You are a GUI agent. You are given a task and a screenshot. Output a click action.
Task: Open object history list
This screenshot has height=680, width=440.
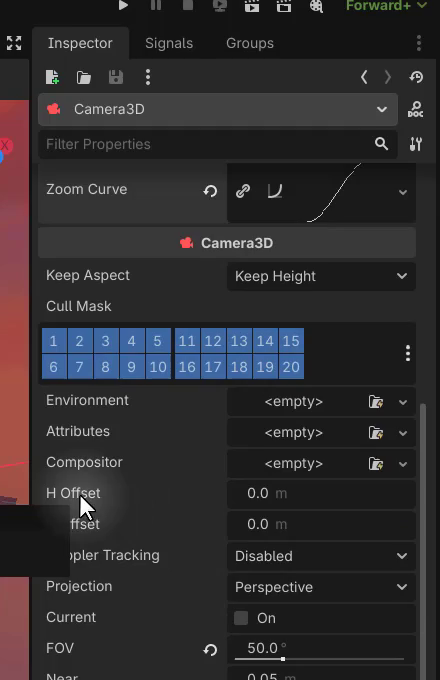(x=416, y=77)
